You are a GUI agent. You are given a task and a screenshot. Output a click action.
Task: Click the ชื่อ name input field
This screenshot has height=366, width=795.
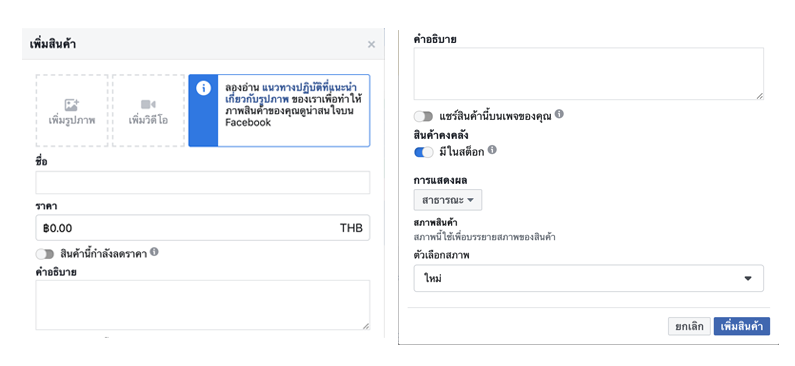click(203, 182)
